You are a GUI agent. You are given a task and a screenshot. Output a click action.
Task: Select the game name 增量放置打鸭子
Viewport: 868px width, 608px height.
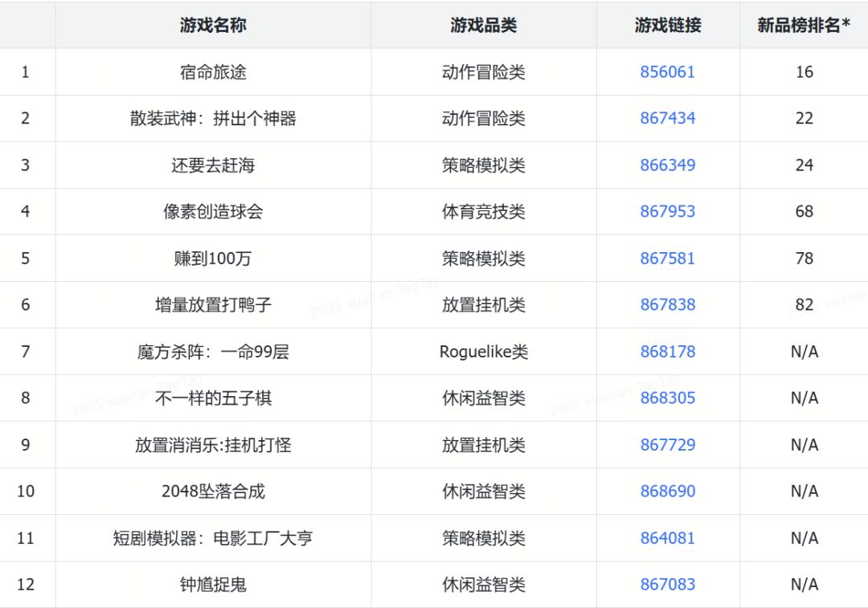pyautogui.click(x=213, y=305)
